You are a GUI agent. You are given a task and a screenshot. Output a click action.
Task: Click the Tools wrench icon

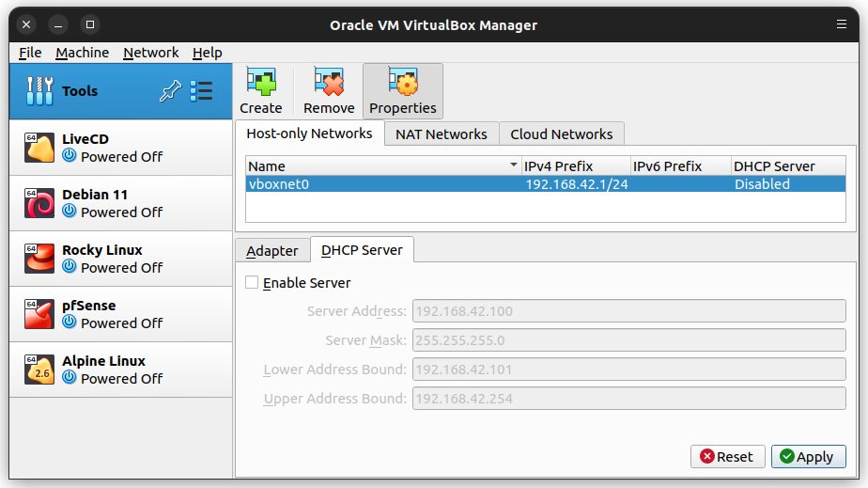[39, 91]
